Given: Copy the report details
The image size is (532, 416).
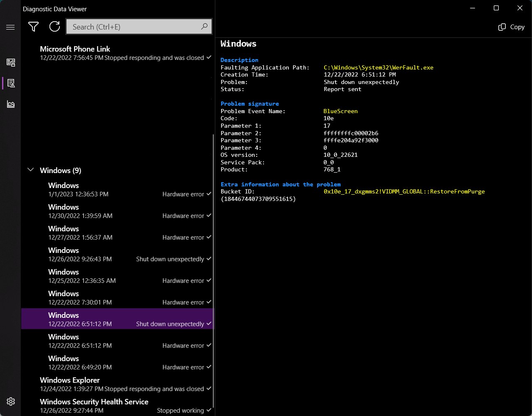Looking at the screenshot, I should pos(512,27).
